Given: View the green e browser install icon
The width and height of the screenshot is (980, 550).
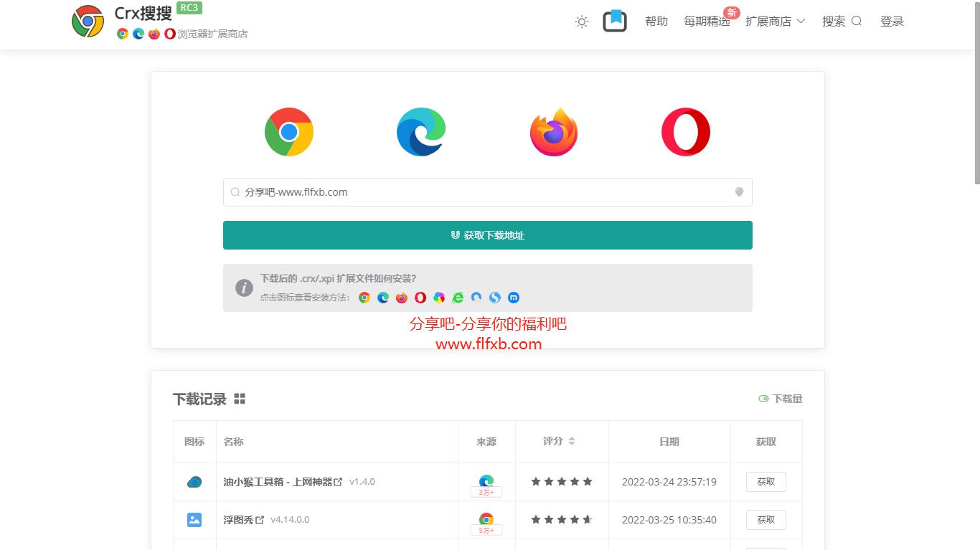Looking at the screenshot, I should pos(458,298).
